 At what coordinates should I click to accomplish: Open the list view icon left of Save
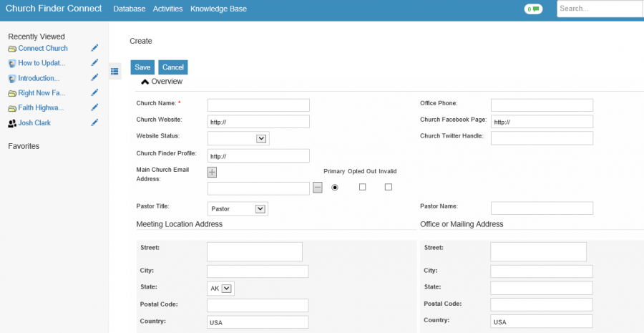(114, 71)
